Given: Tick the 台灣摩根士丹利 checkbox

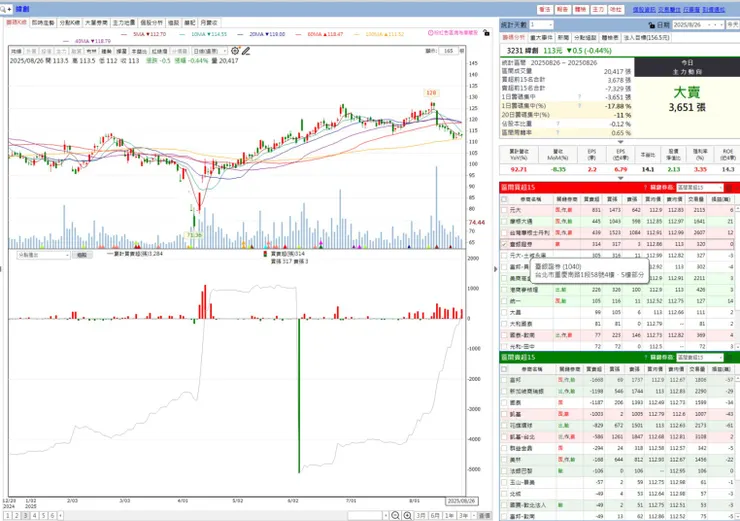Looking at the screenshot, I should pyautogui.click(x=504, y=233).
